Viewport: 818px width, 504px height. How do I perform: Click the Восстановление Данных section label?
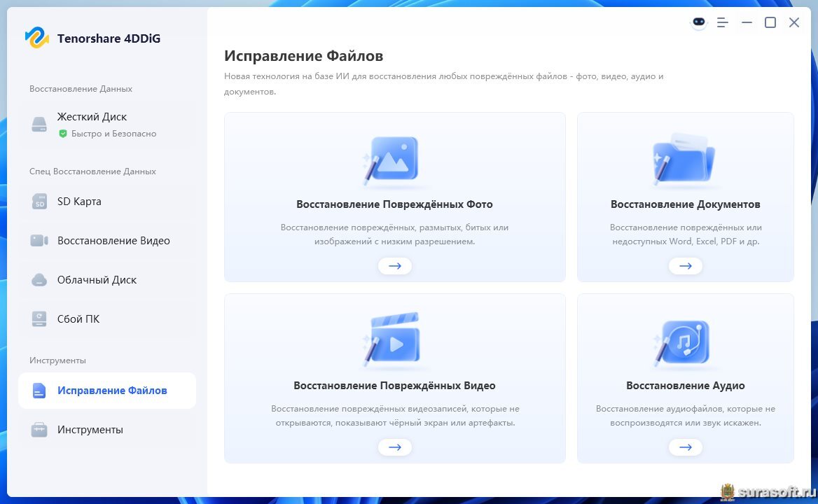(x=81, y=89)
